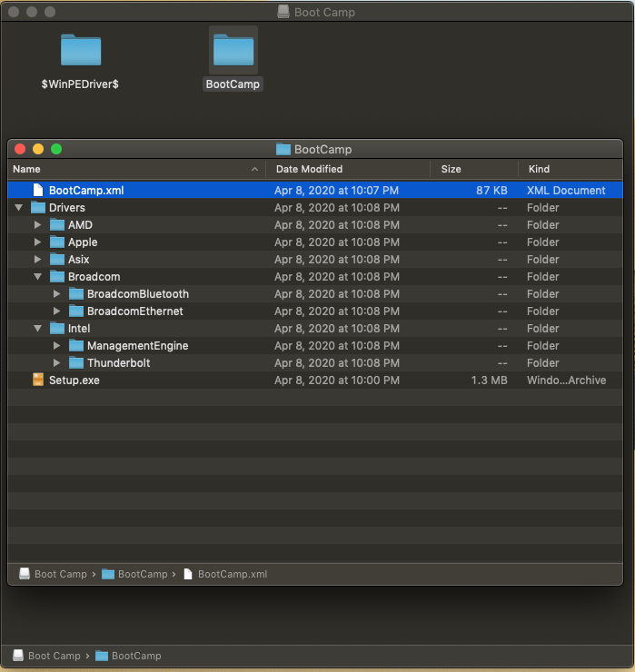Click the Windo...Archive kind cell
This screenshot has width=635, height=672.
pos(566,380)
